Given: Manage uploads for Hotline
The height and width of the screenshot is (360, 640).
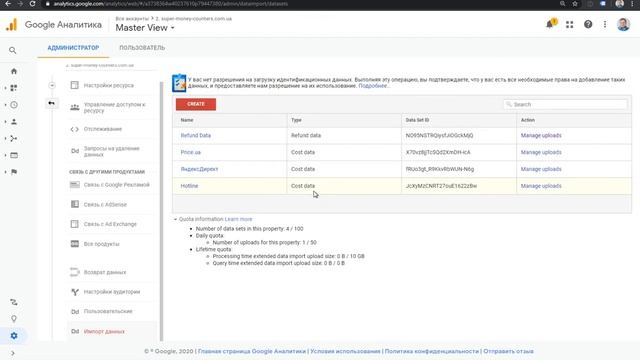Looking at the screenshot, I should coord(541,186).
